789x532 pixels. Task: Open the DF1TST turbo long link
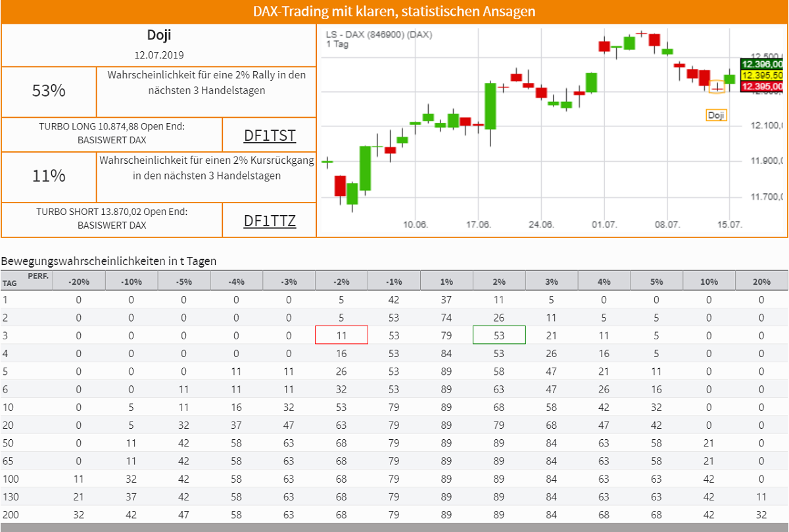tap(270, 135)
